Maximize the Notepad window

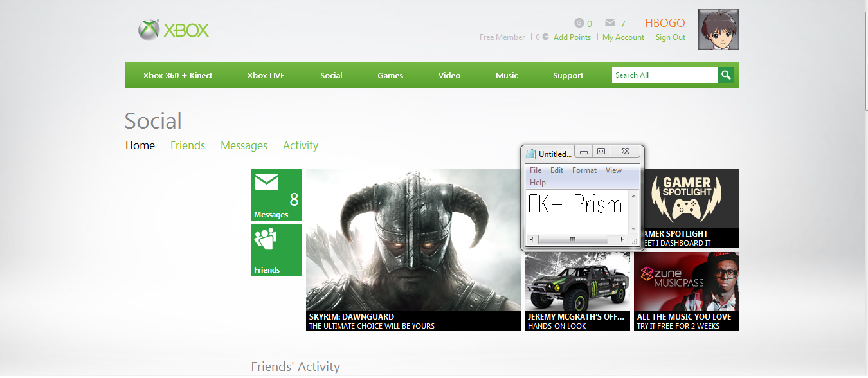pos(601,152)
